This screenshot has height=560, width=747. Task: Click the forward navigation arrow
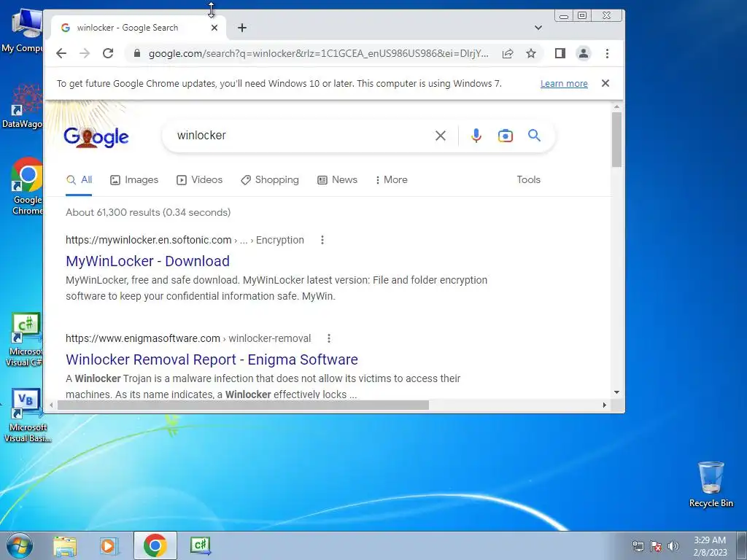click(x=85, y=53)
